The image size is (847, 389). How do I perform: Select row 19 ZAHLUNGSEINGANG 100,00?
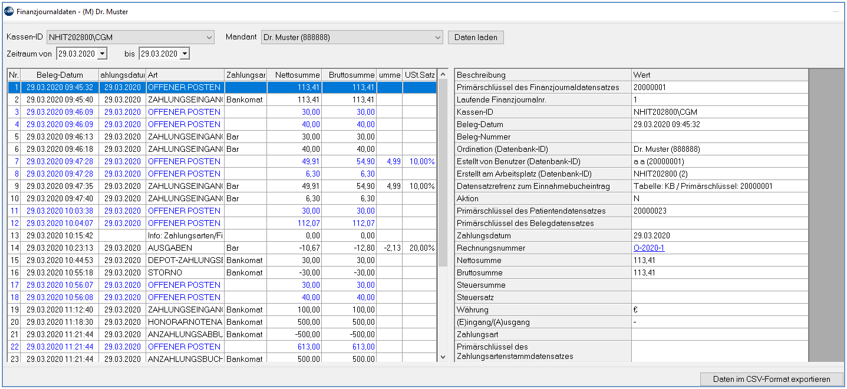221,309
